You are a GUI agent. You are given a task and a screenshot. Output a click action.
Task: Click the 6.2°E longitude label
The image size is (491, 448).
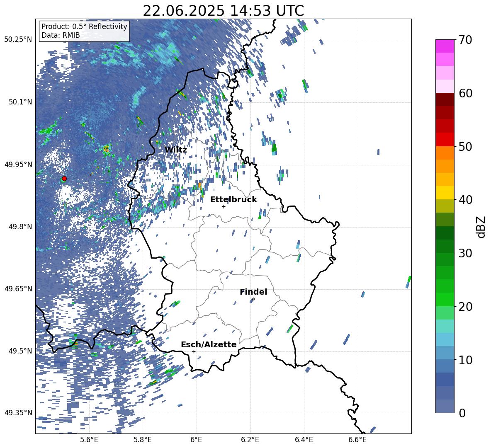click(250, 440)
